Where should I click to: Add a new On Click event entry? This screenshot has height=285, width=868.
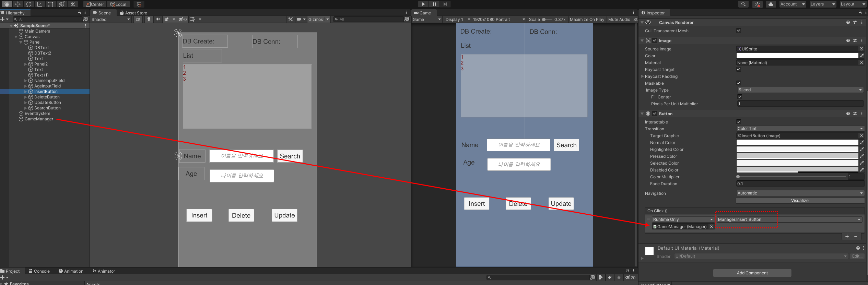tap(847, 236)
